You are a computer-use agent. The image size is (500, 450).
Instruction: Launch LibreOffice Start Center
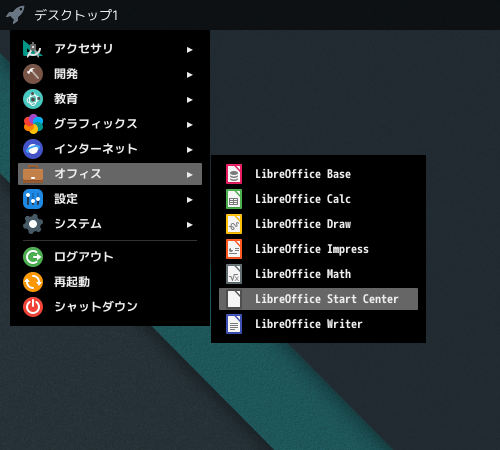click(318, 299)
